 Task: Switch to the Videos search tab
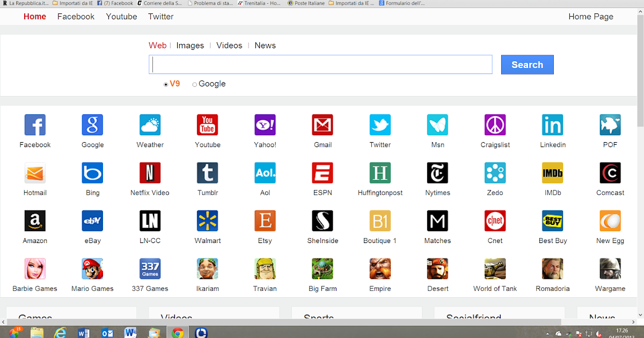click(229, 46)
